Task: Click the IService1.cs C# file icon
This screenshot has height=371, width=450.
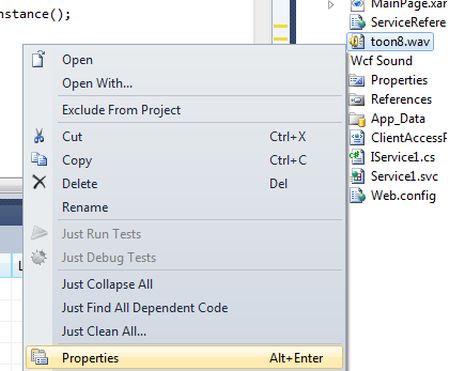Action: click(357, 157)
